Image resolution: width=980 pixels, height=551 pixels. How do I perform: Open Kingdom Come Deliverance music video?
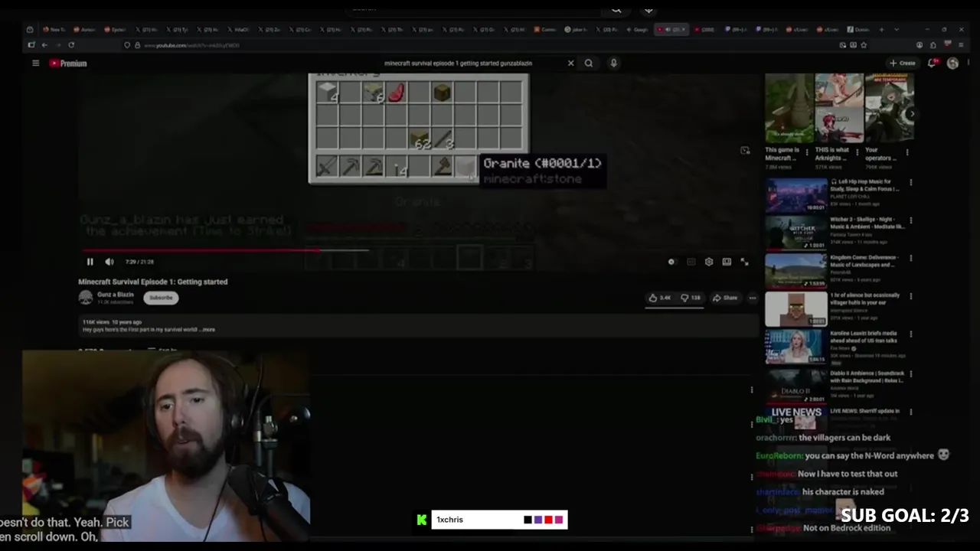click(x=796, y=271)
